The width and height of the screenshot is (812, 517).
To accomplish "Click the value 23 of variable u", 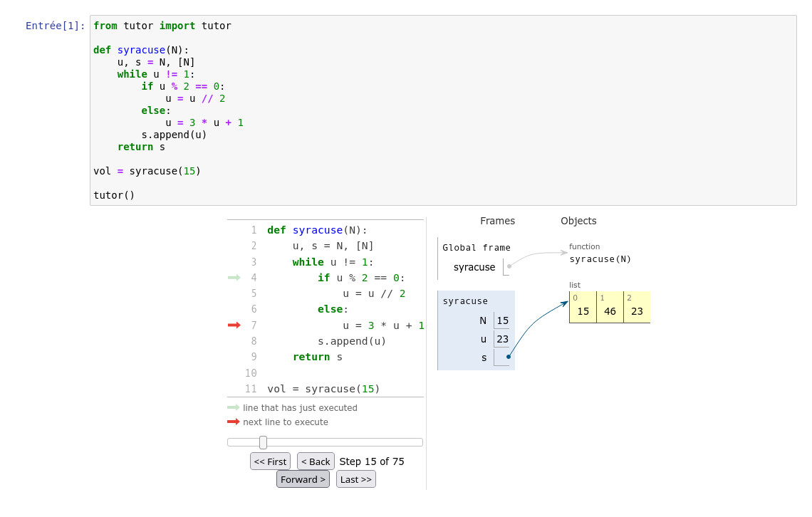I will pyautogui.click(x=502, y=339).
